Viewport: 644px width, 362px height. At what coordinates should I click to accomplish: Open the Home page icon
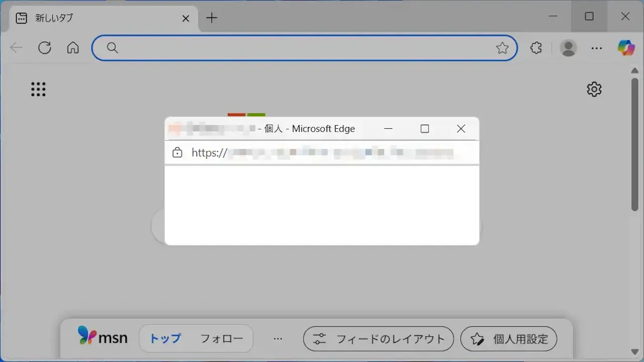pos(72,48)
